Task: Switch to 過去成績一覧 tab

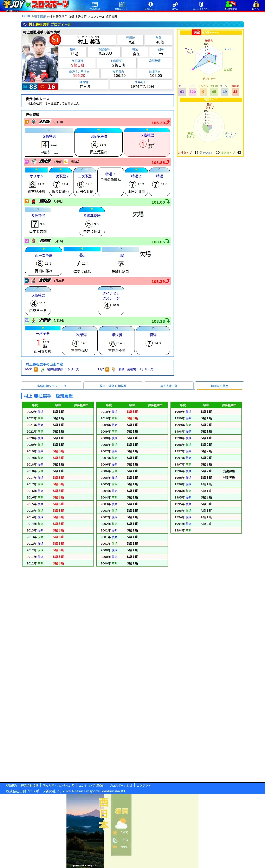Action: click(169, 386)
